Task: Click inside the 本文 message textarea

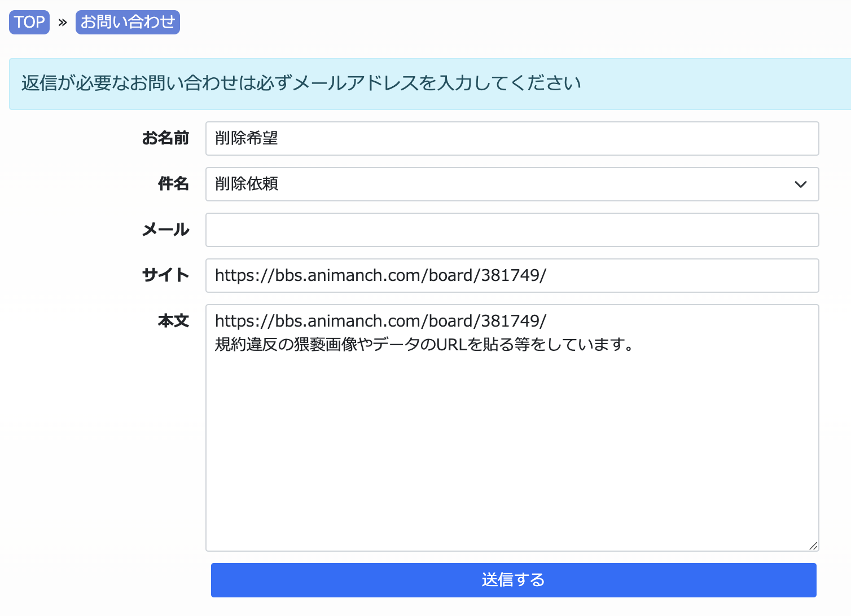Action: click(x=511, y=451)
